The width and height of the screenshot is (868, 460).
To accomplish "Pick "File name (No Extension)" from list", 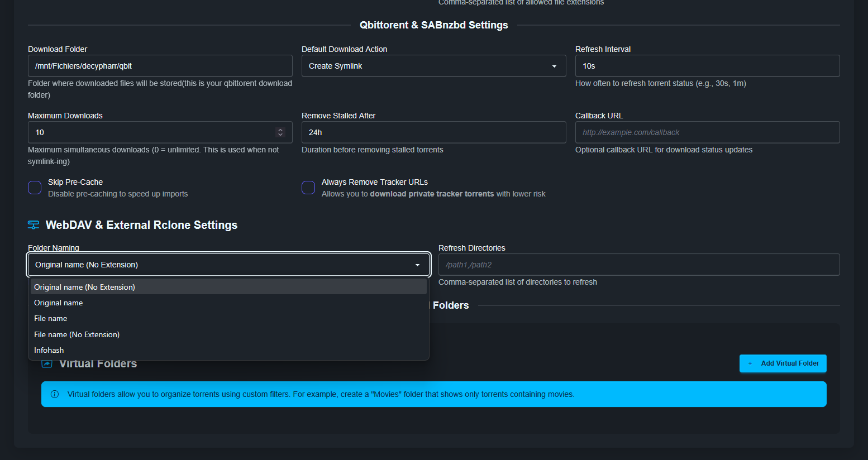I will tap(77, 334).
